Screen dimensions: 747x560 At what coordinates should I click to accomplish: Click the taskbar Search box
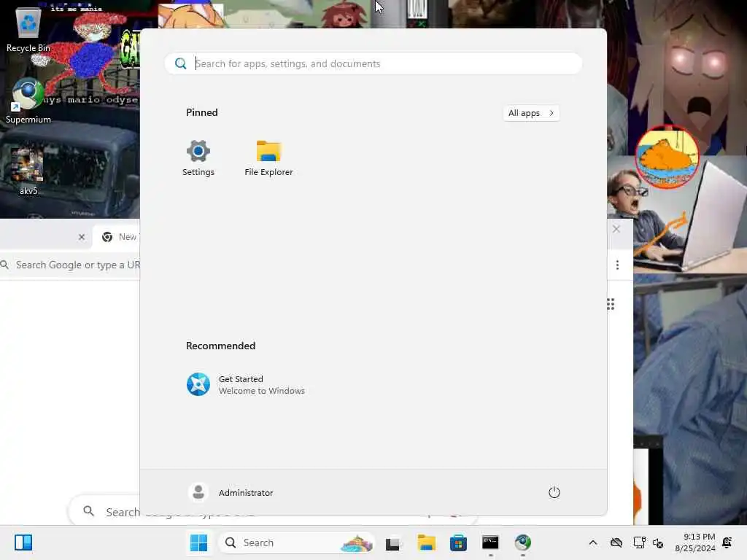(x=296, y=542)
